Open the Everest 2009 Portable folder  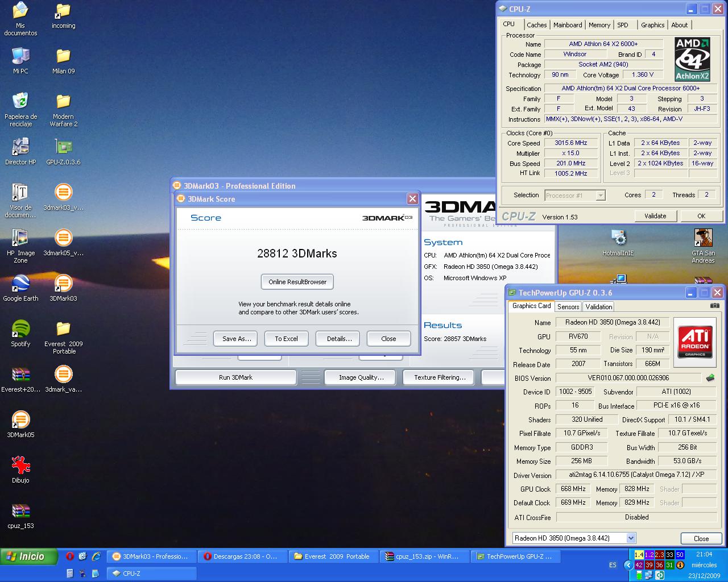[63, 337]
